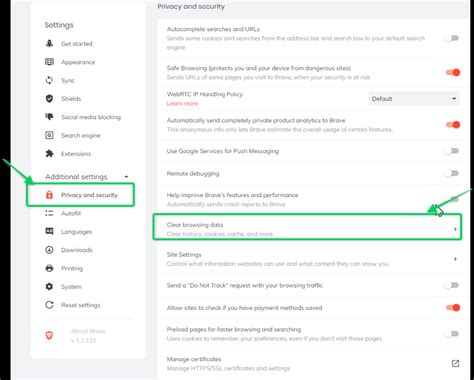474x380 pixels.
Task: Open the Get started settings page
Action: pos(77,43)
